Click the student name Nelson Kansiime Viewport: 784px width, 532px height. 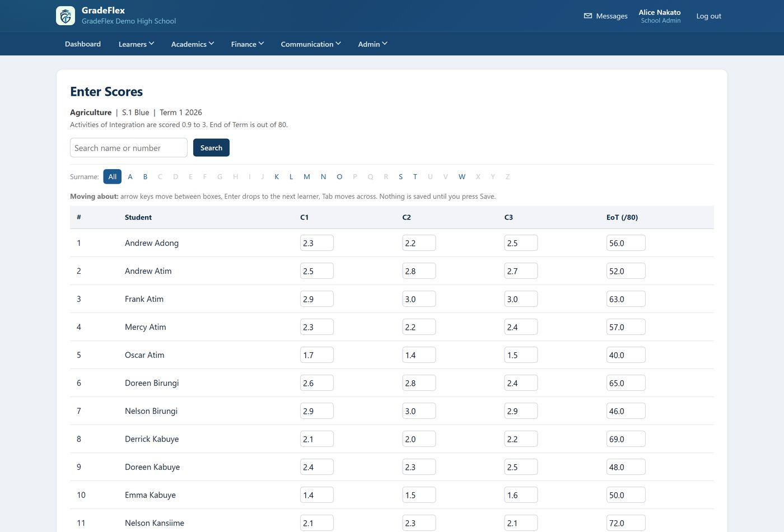[x=155, y=523]
